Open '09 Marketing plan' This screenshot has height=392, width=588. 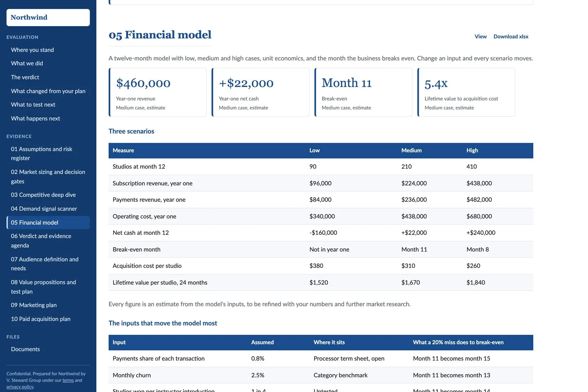[x=34, y=305]
